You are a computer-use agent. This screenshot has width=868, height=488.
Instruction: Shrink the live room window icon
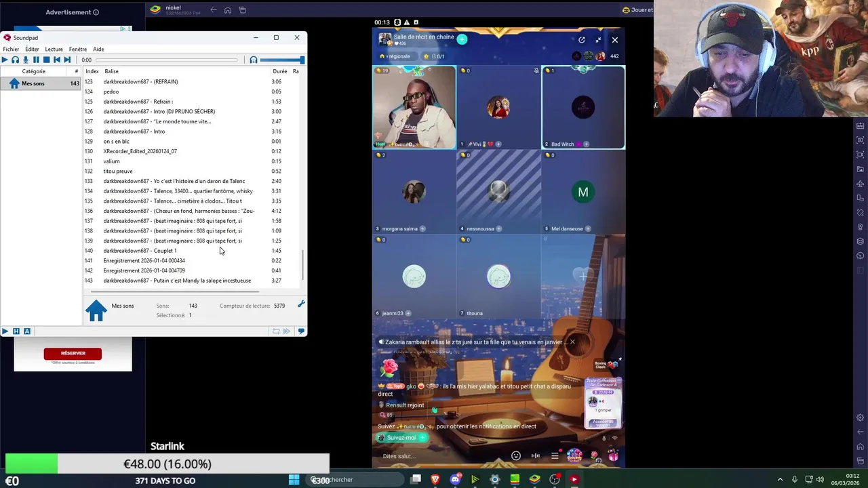coord(598,40)
